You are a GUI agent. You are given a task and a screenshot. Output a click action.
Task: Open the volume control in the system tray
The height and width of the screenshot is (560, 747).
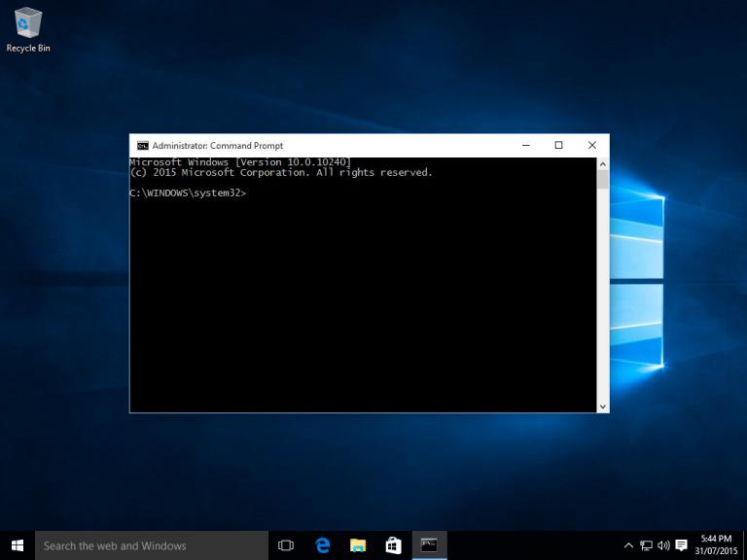point(663,545)
